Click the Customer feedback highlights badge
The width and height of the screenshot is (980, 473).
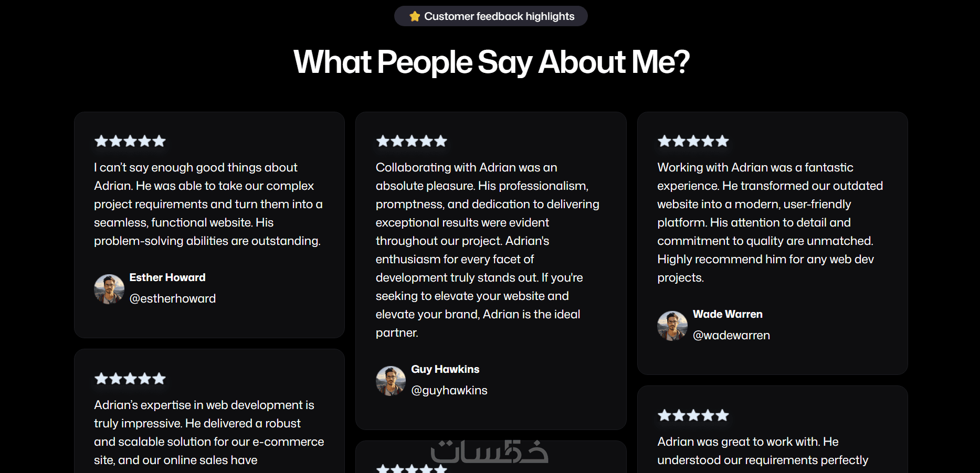[x=491, y=16]
